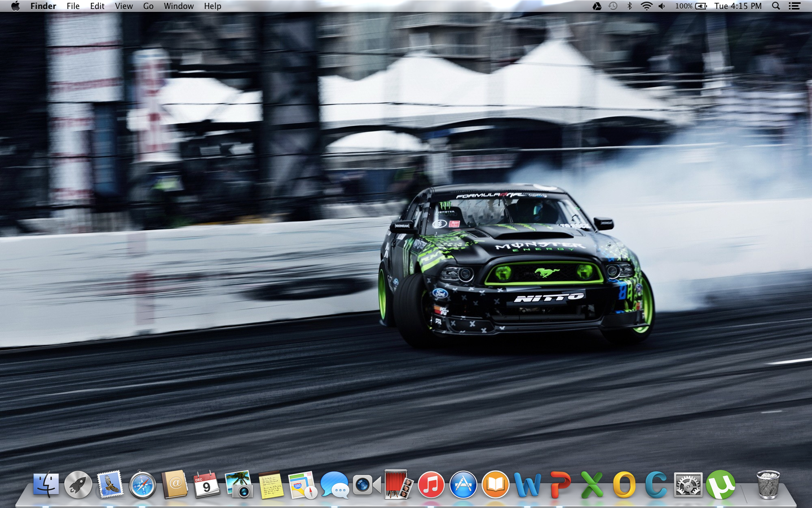Open the App Store icon

464,485
